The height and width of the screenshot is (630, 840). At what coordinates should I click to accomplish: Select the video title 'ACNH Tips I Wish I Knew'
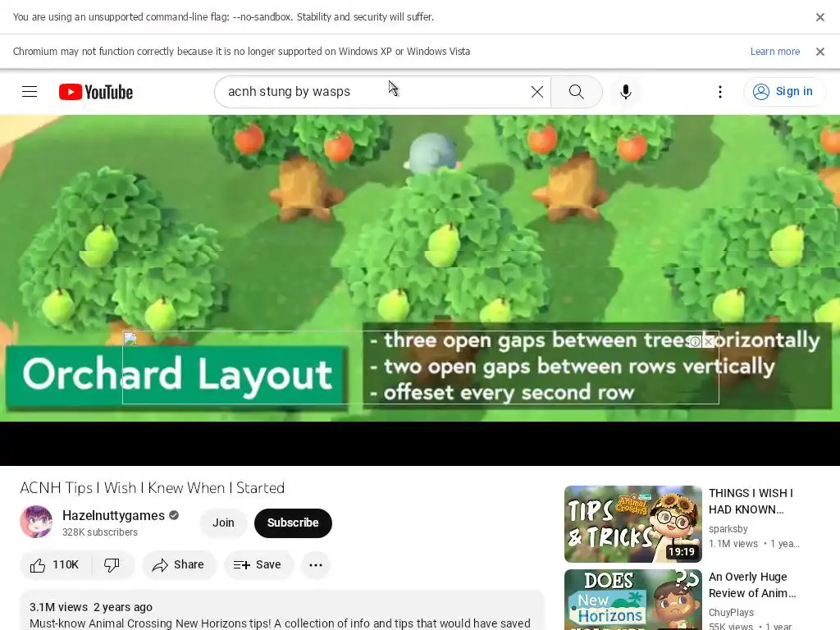[x=152, y=488]
